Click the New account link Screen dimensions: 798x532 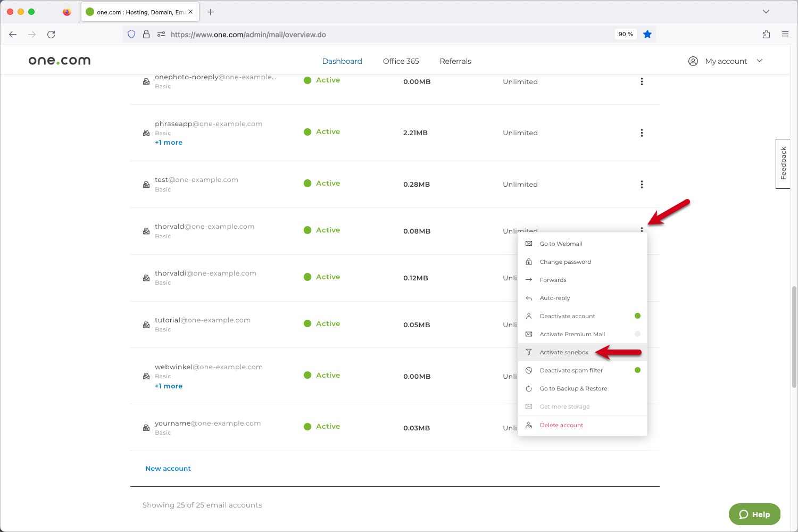click(168, 469)
